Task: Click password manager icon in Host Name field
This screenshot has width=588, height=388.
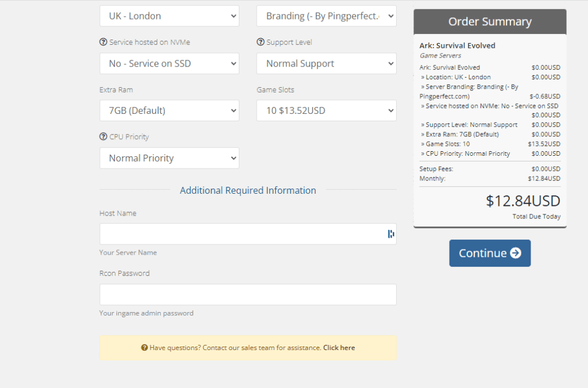Action: coord(390,234)
